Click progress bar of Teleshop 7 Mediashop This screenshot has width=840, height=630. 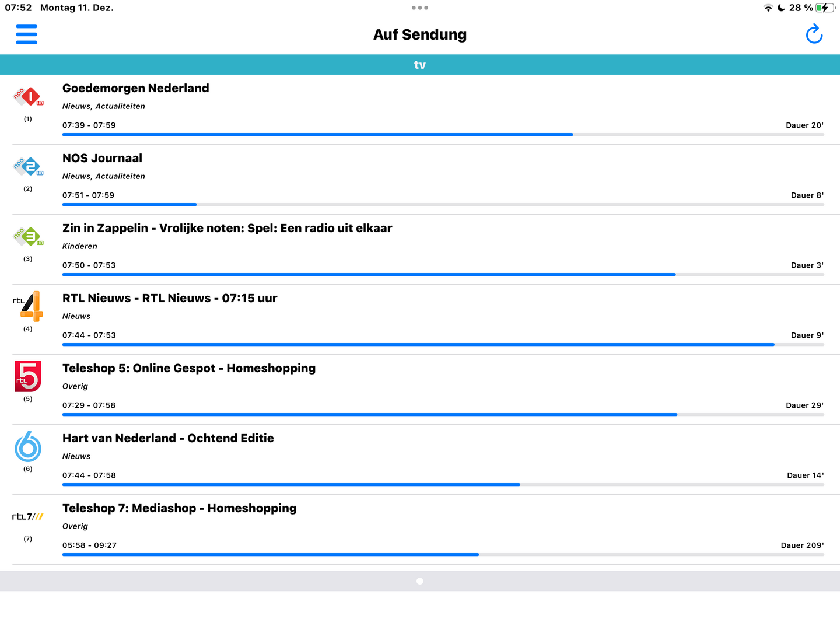(x=443, y=555)
